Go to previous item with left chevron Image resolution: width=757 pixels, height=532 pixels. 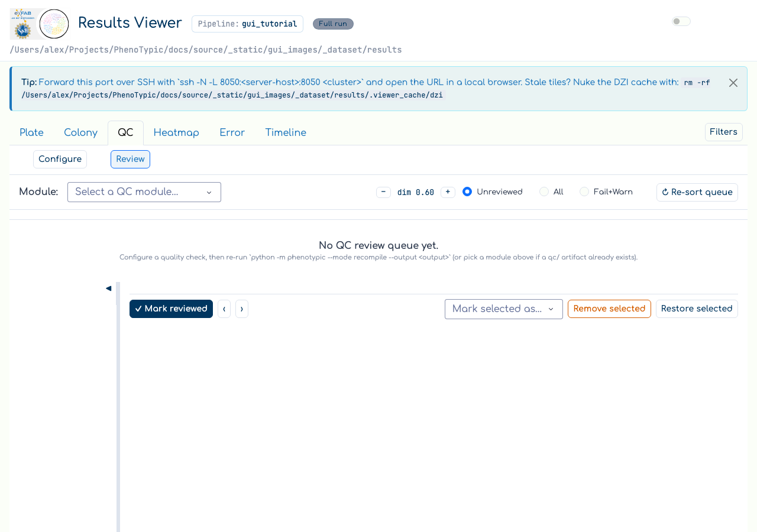(224, 309)
